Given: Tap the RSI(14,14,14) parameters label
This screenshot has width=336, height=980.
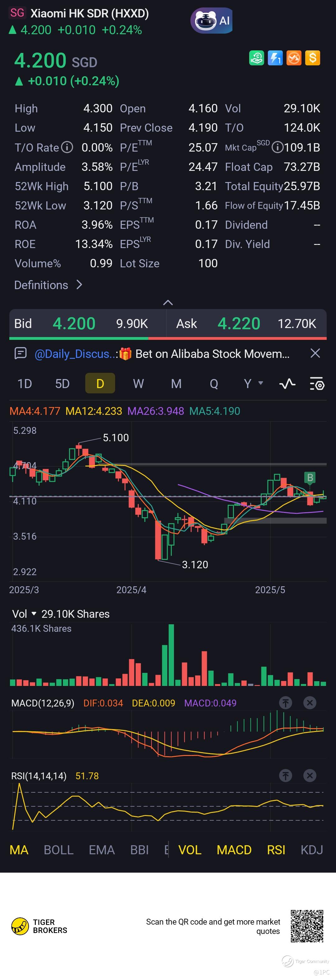Looking at the screenshot, I should click(x=39, y=776).
